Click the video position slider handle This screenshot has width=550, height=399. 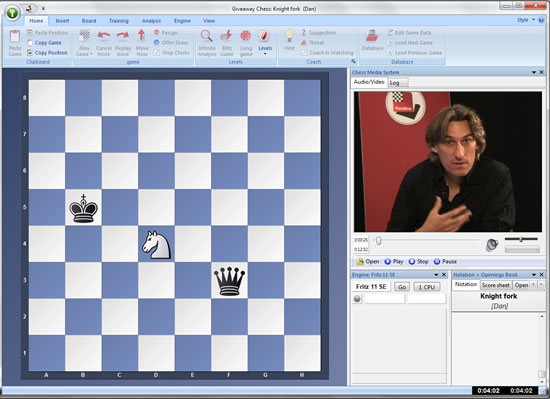coord(378,241)
